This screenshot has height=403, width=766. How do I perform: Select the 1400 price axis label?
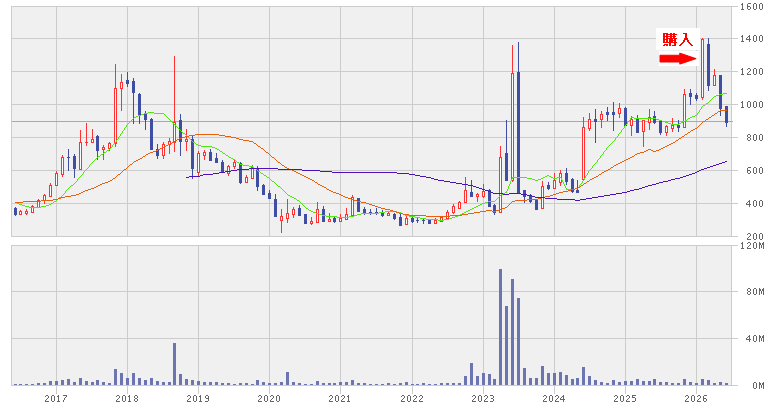752,39
